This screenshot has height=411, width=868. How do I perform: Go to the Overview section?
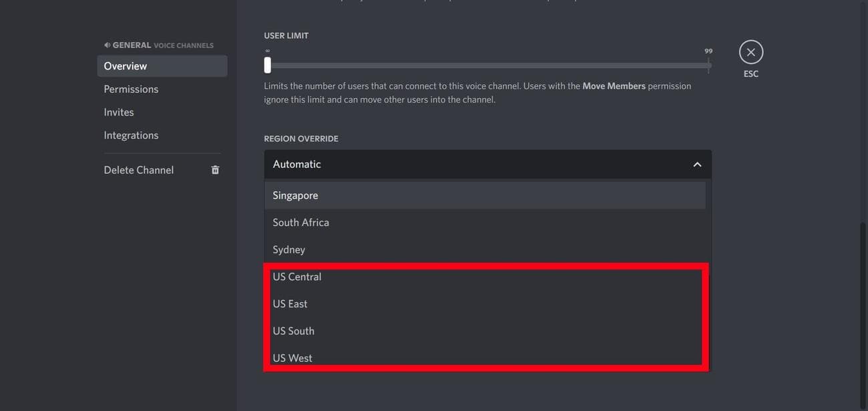pyautogui.click(x=125, y=65)
